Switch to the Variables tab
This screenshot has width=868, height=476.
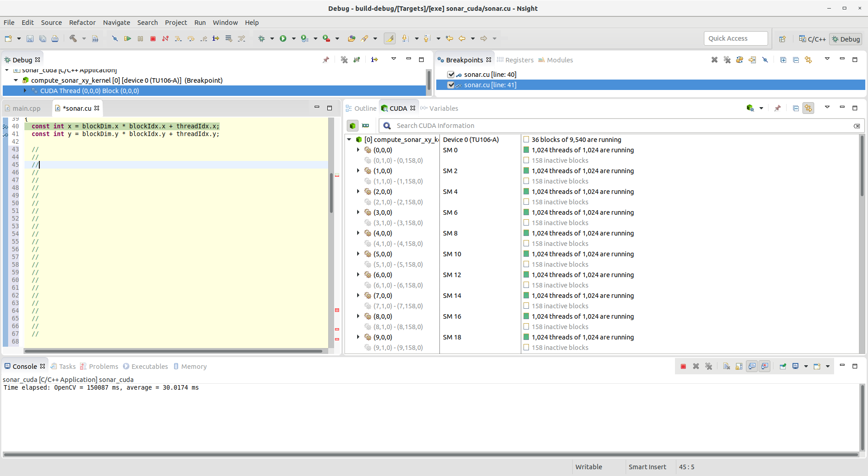[439, 108]
